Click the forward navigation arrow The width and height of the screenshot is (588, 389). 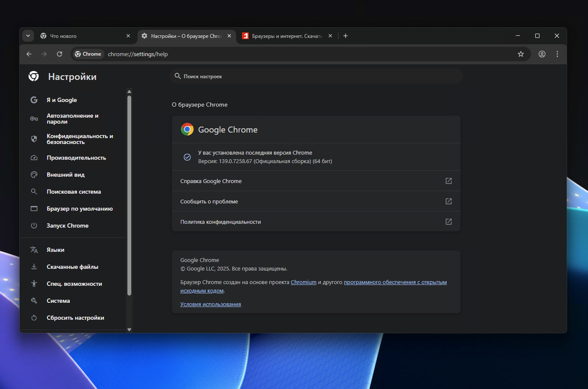tap(44, 54)
